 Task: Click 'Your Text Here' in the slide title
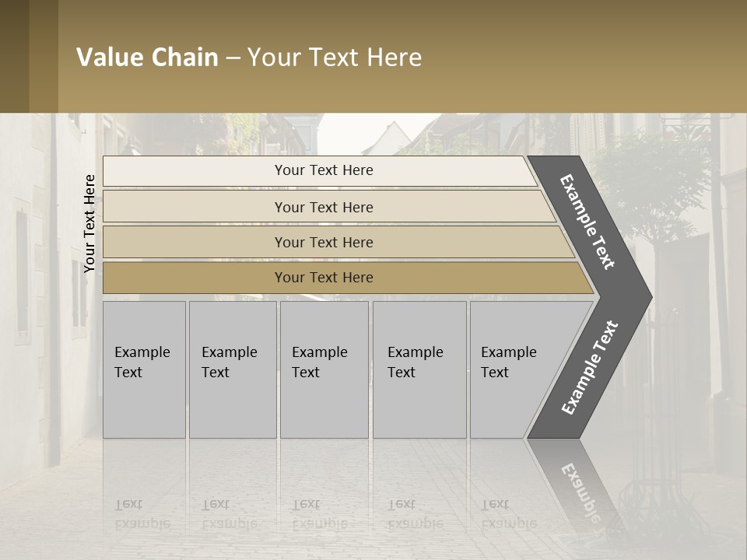pyautogui.click(x=335, y=58)
